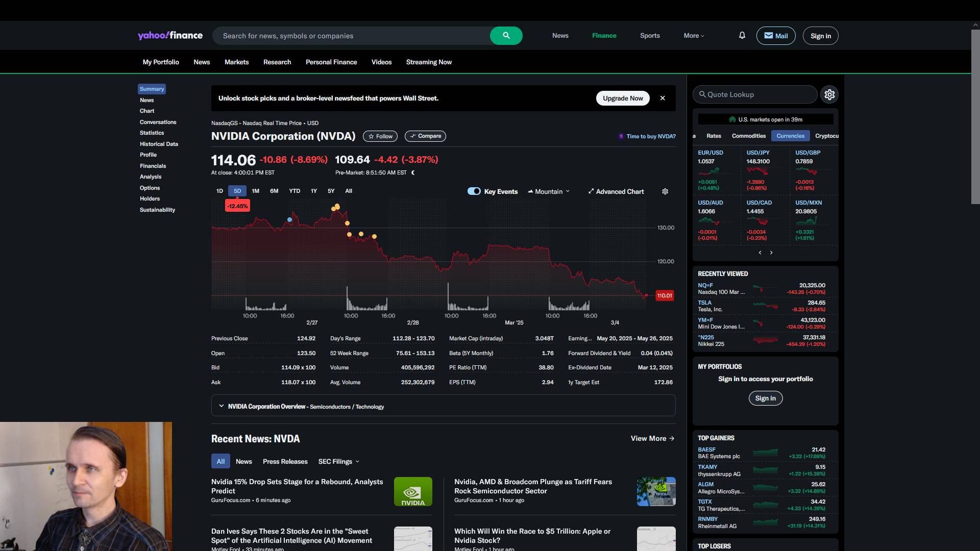Open the Advanced Chart view
980x551 pixels.
[x=616, y=191]
